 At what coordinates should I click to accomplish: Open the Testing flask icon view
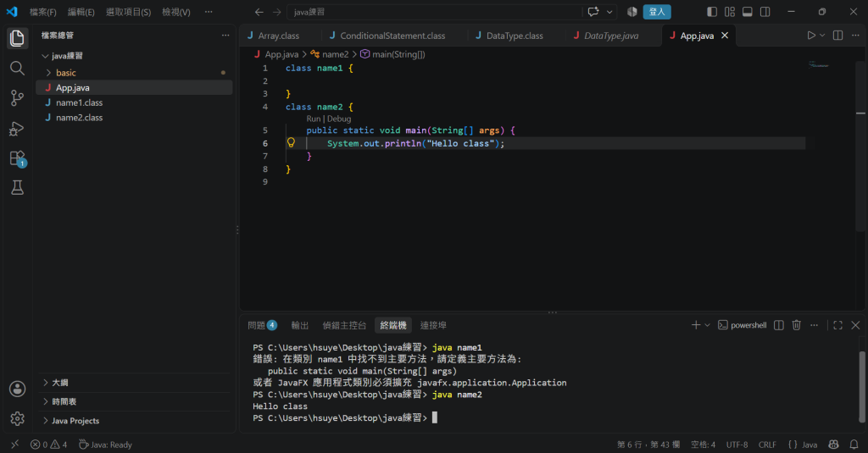[17, 188]
